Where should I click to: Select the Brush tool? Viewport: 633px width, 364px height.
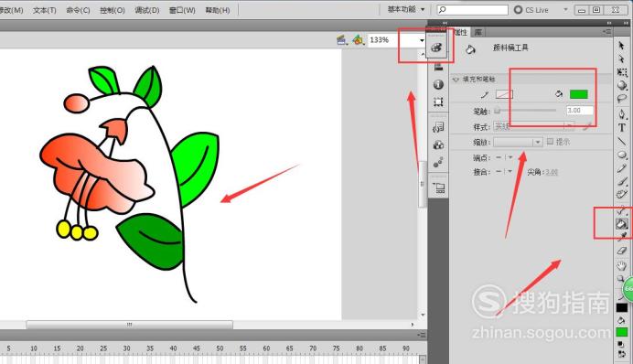coord(622,182)
